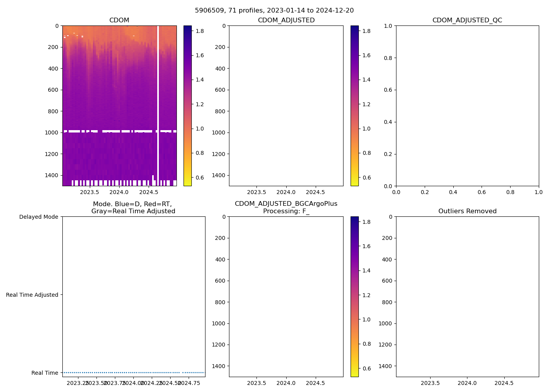Click the colorbar beside the CDOM_ADJUSTED plot

point(354,106)
